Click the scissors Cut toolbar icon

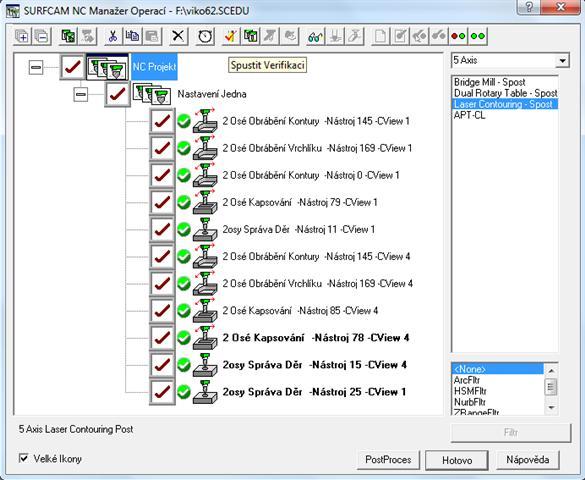point(112,36)
